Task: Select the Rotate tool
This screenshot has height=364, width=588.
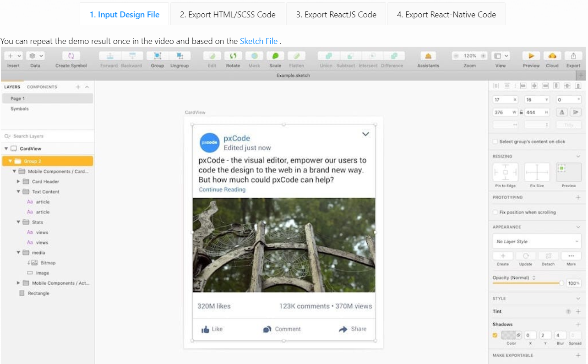Action: [233, 56]
